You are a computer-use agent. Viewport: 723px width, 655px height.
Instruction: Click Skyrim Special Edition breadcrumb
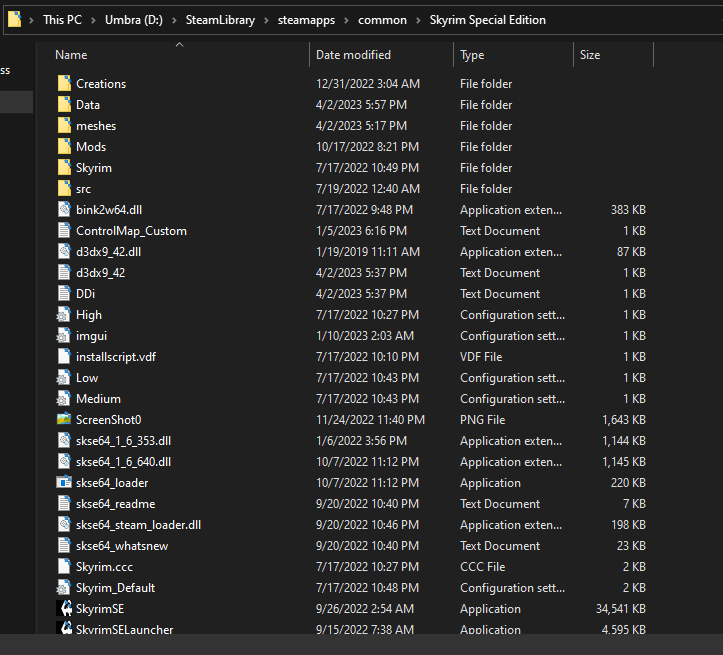pyautogui.click(x=487, y=20)
